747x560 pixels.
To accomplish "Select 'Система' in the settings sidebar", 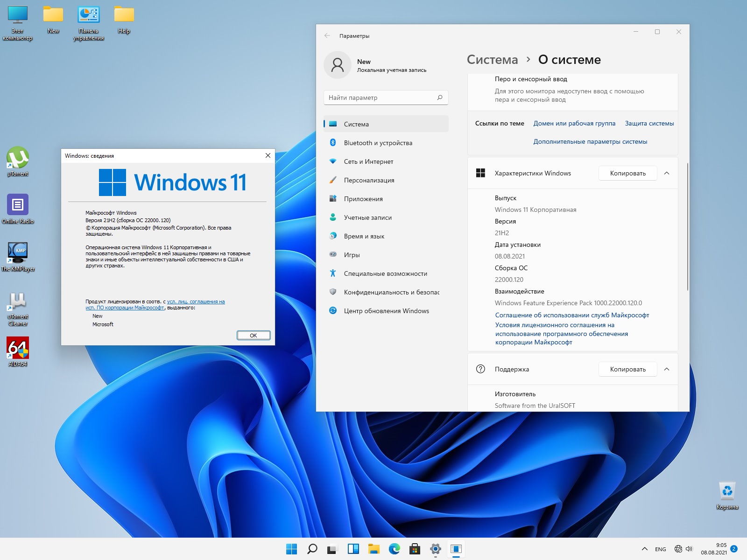I will pyautogui.click(x=386, y=124).
